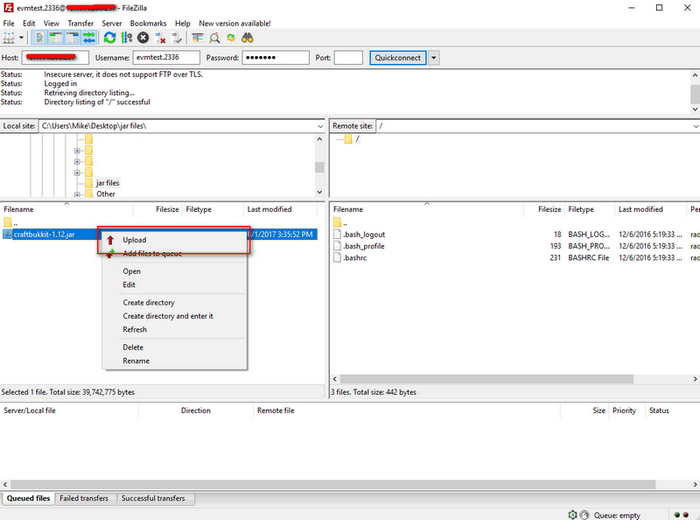Image resolution: width=700 pixels, height=520 pixels.
Task: Open the Server menu
Action: [112, 23]
